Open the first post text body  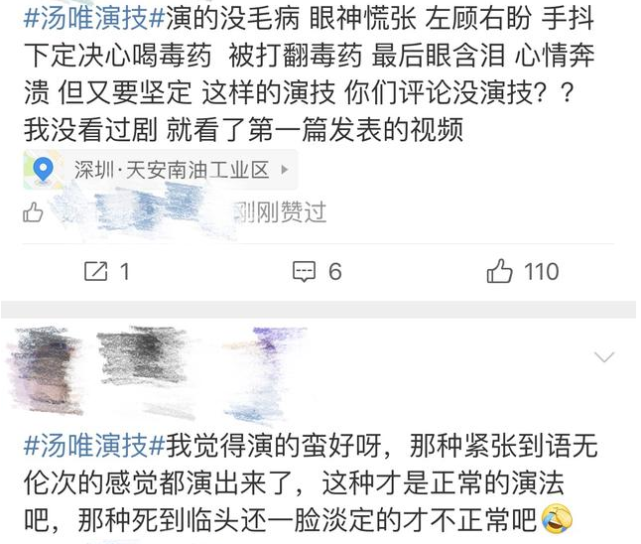(309, 74)
